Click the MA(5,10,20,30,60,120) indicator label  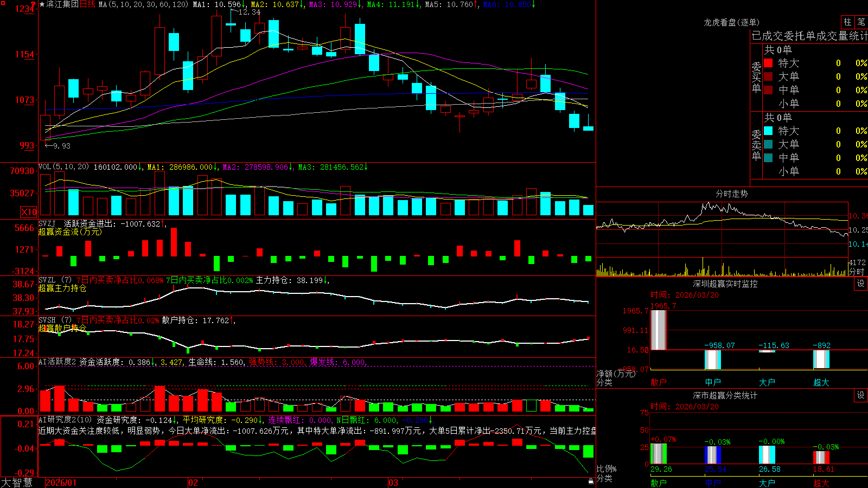(x=143, y=4)
